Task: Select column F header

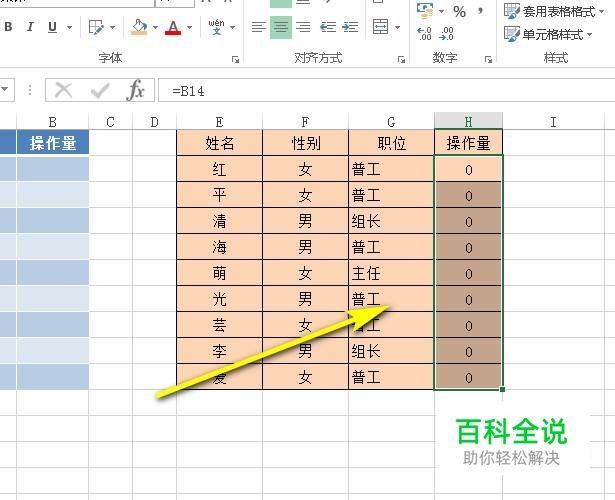Action: point(305,122)
